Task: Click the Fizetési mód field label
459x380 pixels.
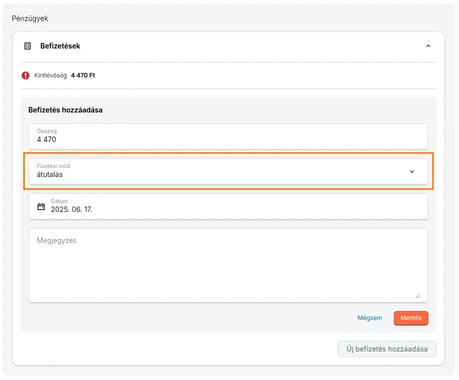Action: pyautogui.click(x=53, y=166)
